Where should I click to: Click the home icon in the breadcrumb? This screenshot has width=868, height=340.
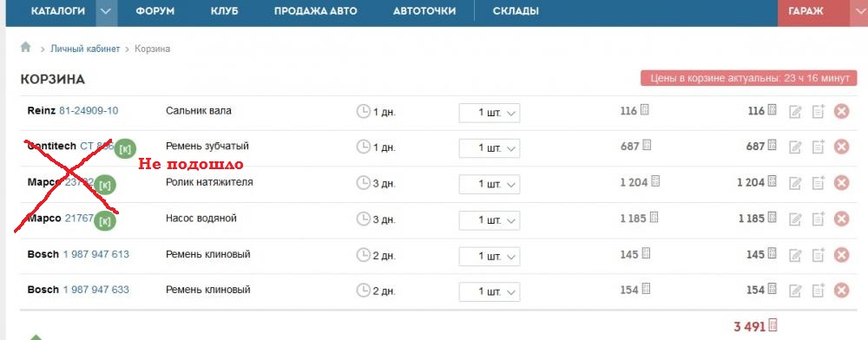tap(25, 48)
